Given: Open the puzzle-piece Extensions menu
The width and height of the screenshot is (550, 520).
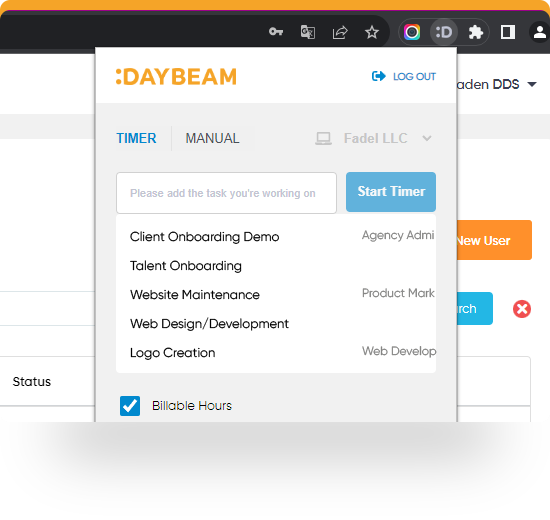Looking at the screenshot, I should 476,32.
